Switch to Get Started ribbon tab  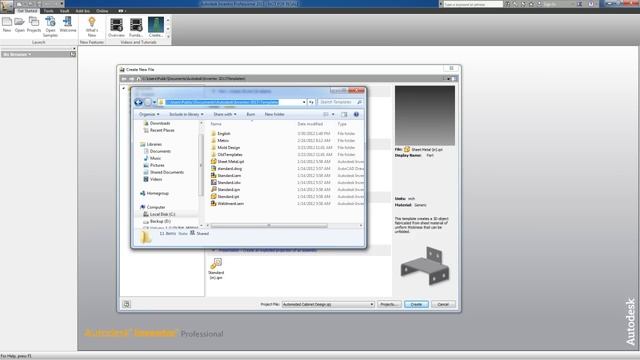click(27, 11)
